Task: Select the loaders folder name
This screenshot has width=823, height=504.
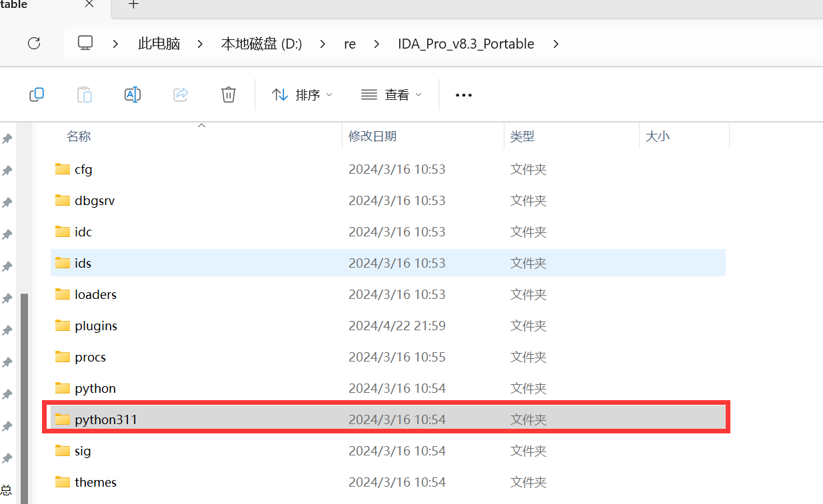Action: (95, 294)
